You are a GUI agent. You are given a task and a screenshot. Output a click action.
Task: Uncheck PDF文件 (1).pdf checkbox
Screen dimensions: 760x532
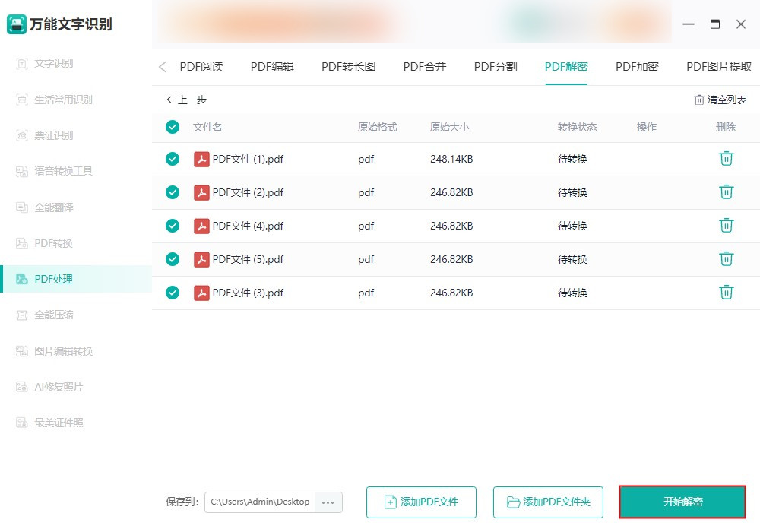pyautogui.click(x=173, y=159)
